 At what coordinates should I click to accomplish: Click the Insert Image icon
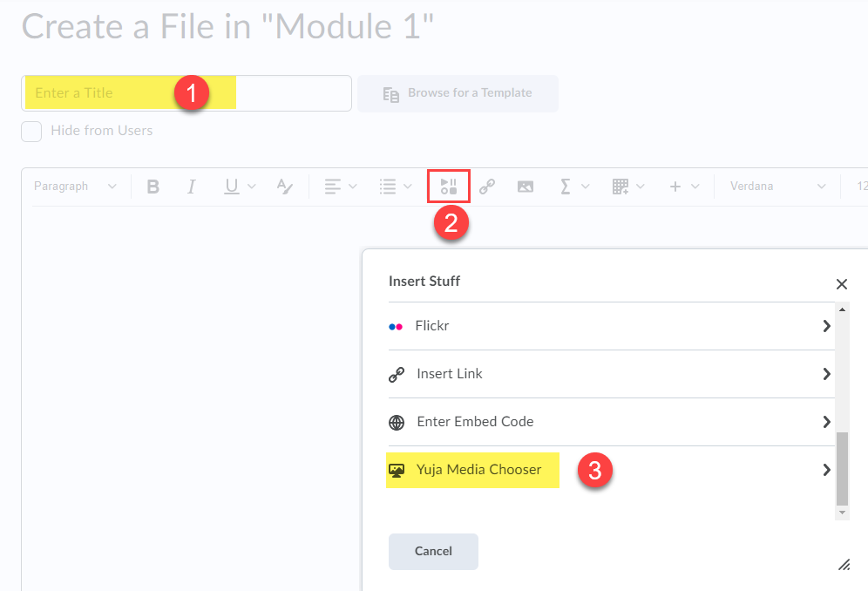[526, 187]
